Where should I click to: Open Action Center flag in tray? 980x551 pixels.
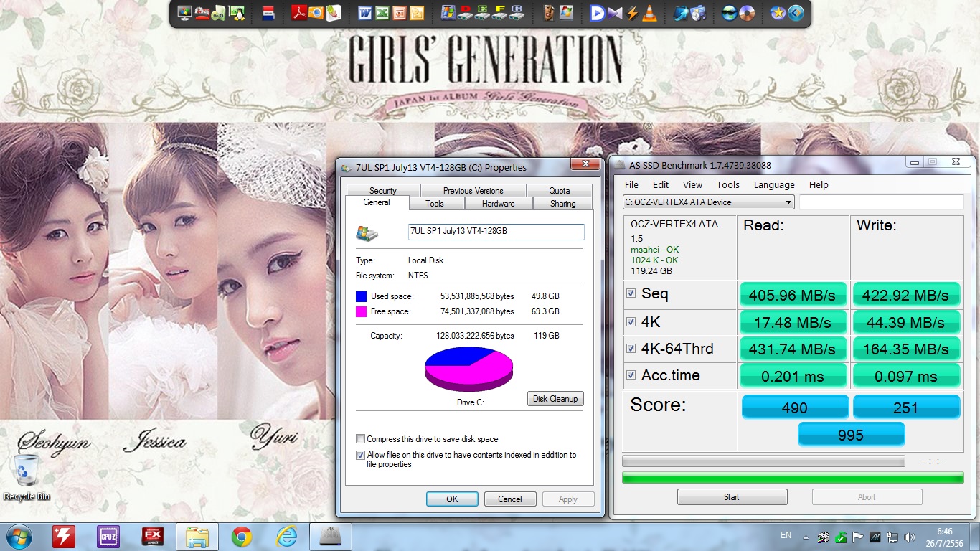(857, 537)
